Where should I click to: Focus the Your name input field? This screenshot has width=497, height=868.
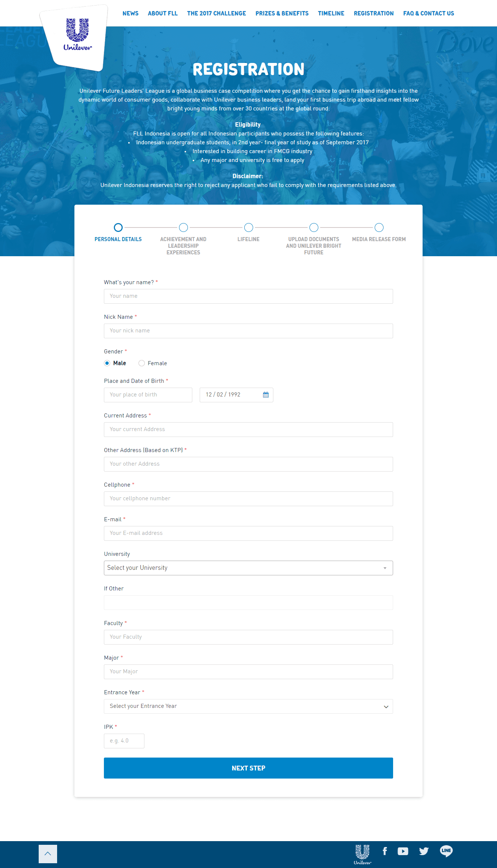click(248, 296)
